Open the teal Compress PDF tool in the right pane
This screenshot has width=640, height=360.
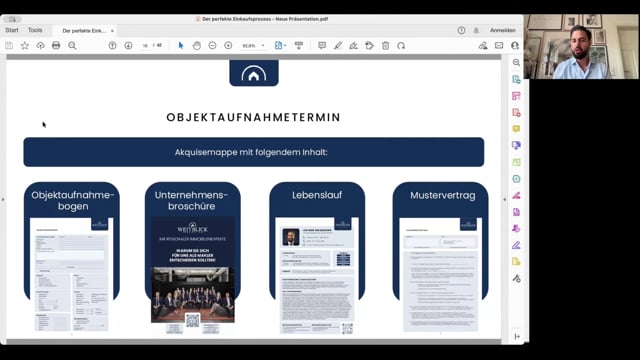pos(516,179)
